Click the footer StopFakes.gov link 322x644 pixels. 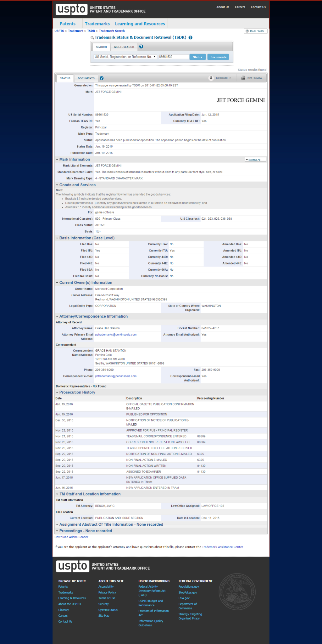[188, 592]
